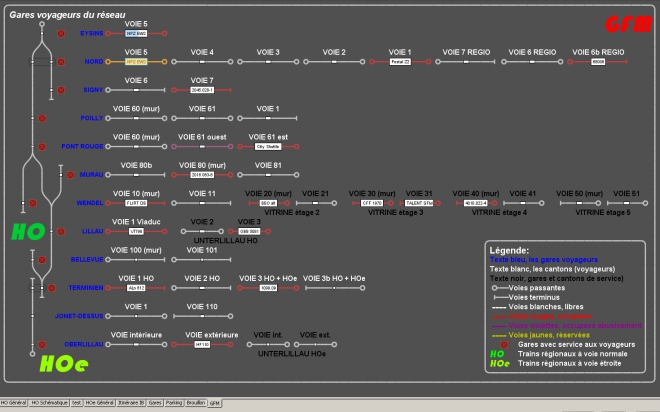Select the City Shuttle train on VOIE 61 est
The height and width of the screenshot is (412, 660).
point(268,146)
